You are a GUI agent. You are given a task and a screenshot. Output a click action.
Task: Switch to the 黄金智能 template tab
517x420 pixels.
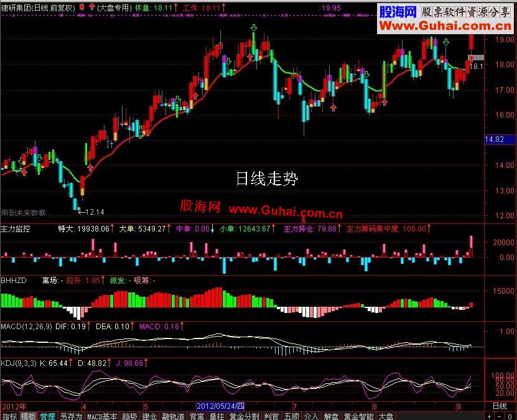click(359, 416)
